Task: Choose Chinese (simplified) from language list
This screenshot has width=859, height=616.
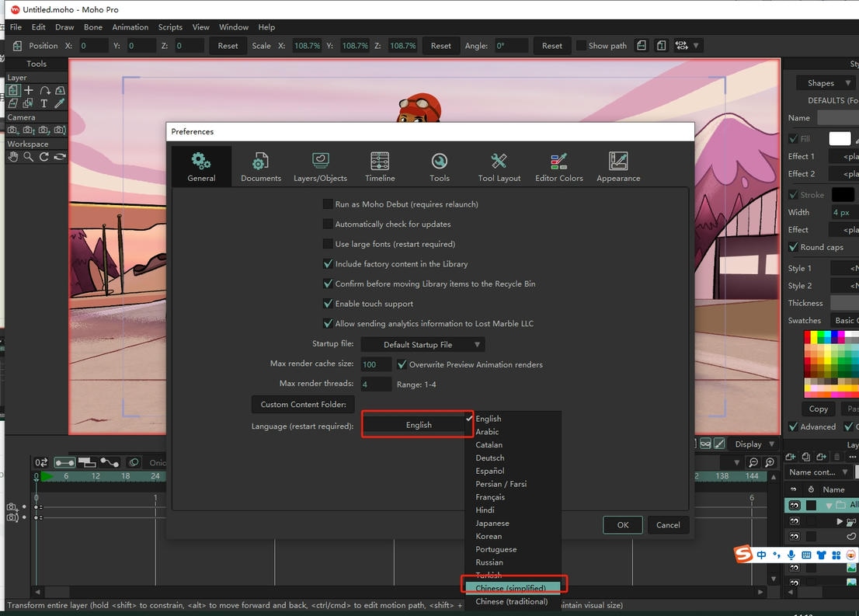Action: [x=511, y=588]
